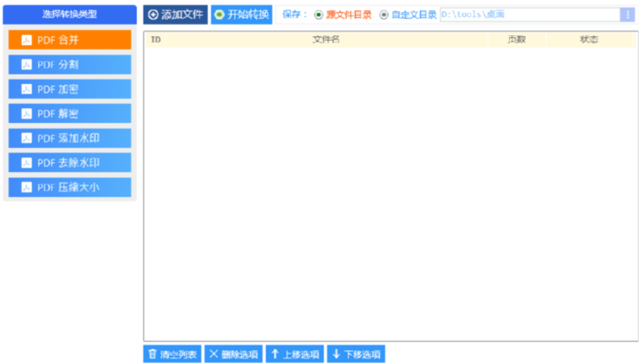
Task: Open the browse folder button beside path
Action: pyautogui.click(x=627, y=15)
